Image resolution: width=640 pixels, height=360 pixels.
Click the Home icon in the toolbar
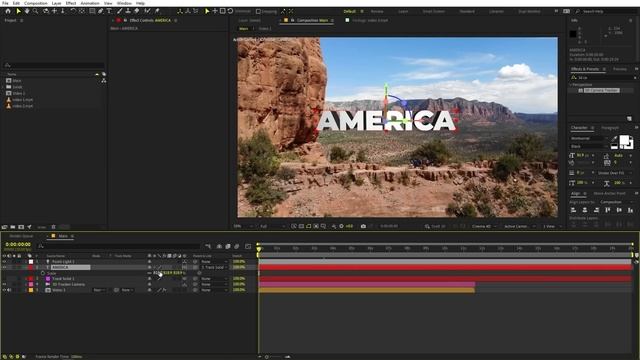pos(8,11)
